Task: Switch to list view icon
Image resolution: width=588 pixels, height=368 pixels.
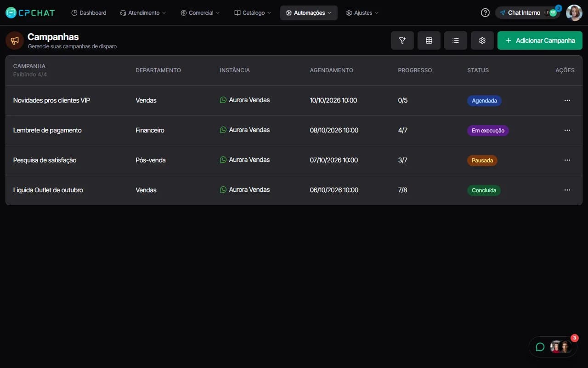Action: pyautogui.click(x=456, y=40)
